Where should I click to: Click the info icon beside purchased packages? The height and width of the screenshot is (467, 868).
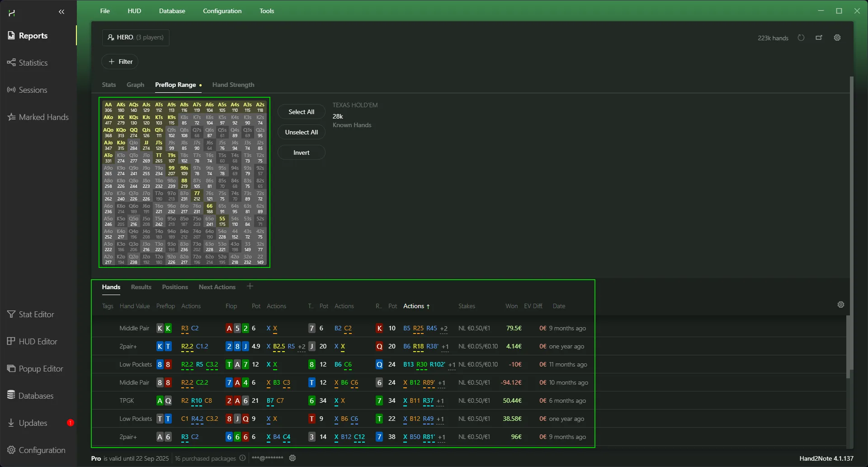[242, 458]
